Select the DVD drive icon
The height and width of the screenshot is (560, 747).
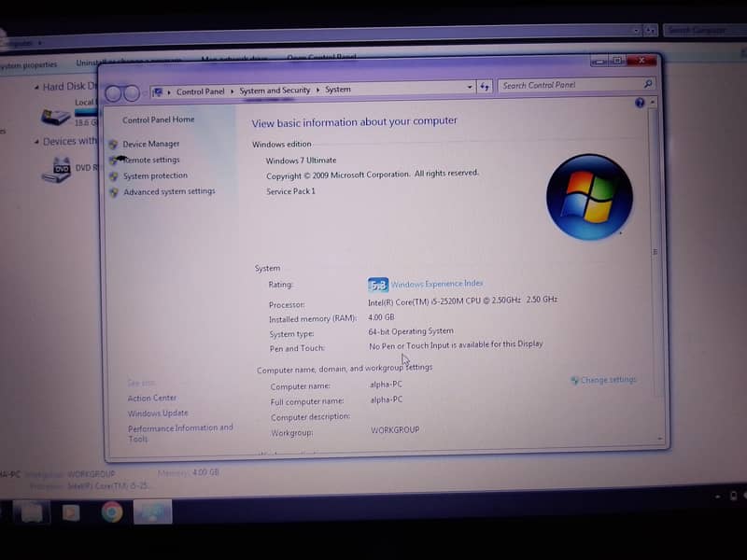(56, 170)
